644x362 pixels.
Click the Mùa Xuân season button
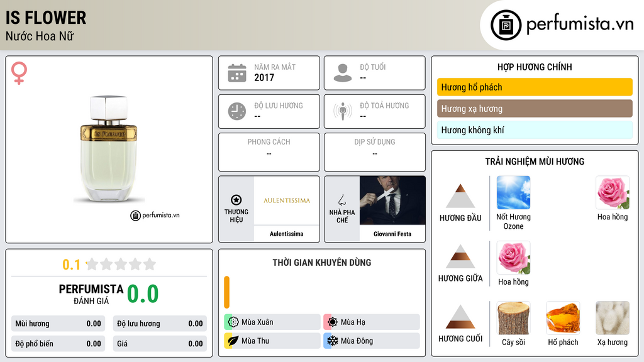[x=272, y=322]
